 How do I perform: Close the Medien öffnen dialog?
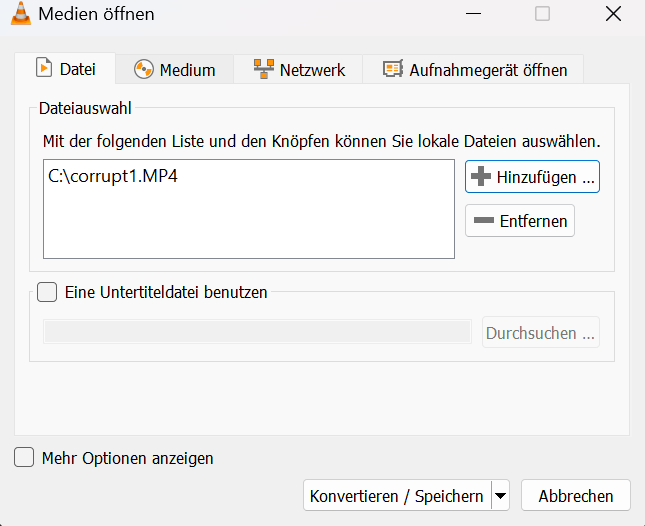tap(613, 14)
